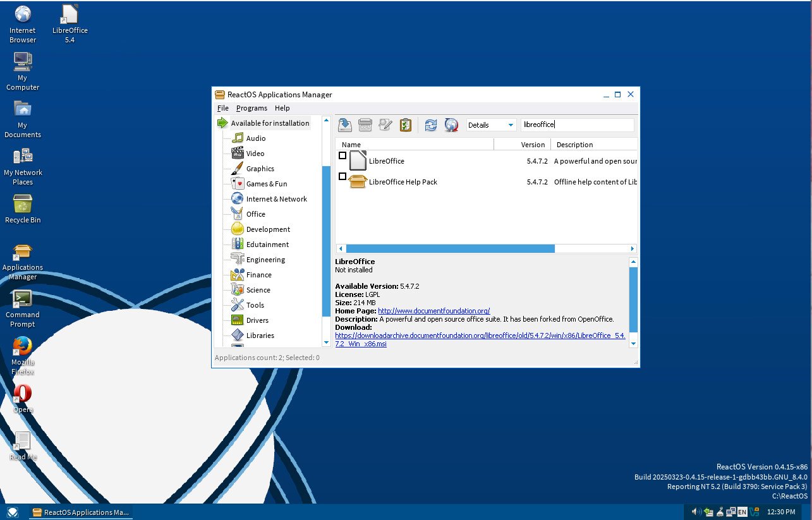This screenshot has width=812, height=520.
Task: Click the details pane scrollbar thumb
Action: pos(634,299)
